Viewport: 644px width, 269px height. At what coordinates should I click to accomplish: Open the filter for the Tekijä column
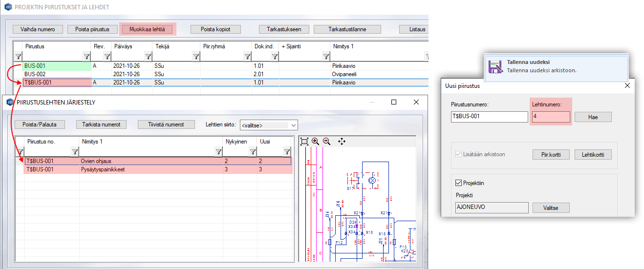tap(195, 57)
